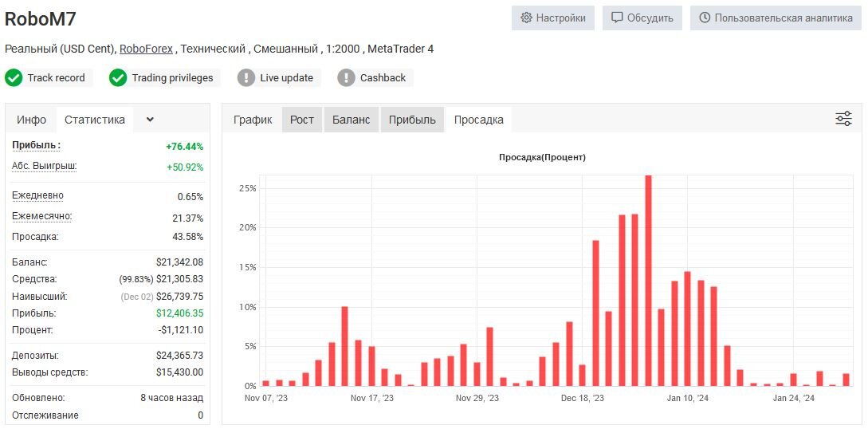
Task: Click the green $12,406.35 profit value
Action: 180,313
